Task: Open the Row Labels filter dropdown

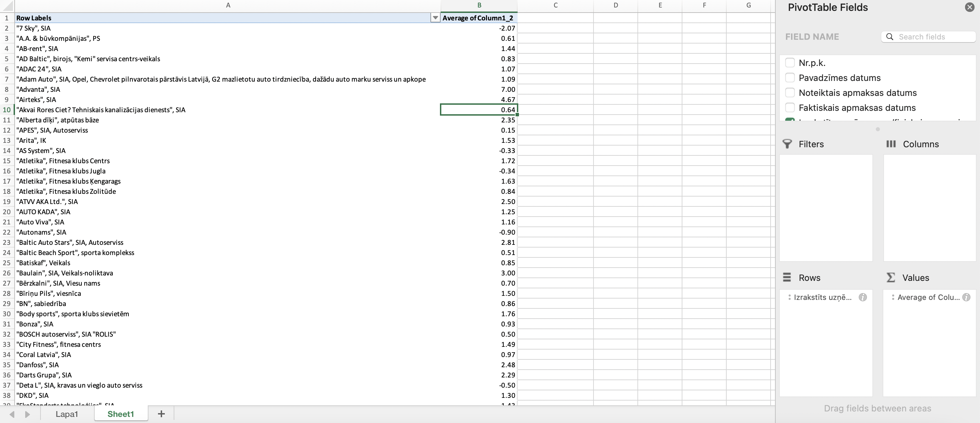Action: pyautogui.click(x=435, y=18)
